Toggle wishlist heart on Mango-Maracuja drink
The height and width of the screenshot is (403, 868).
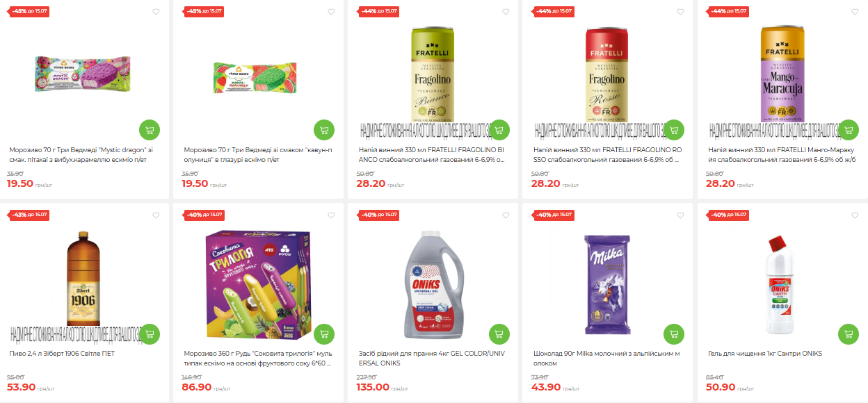pos(855,12)
